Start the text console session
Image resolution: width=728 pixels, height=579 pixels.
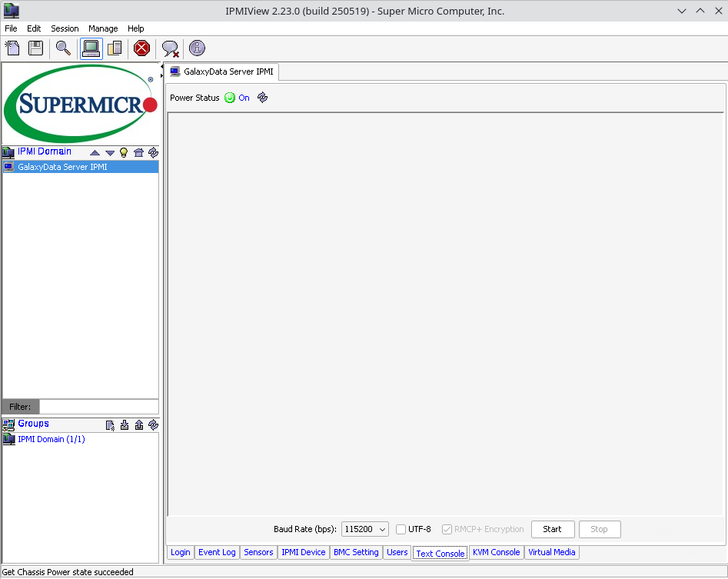click(x=553, y=529)
